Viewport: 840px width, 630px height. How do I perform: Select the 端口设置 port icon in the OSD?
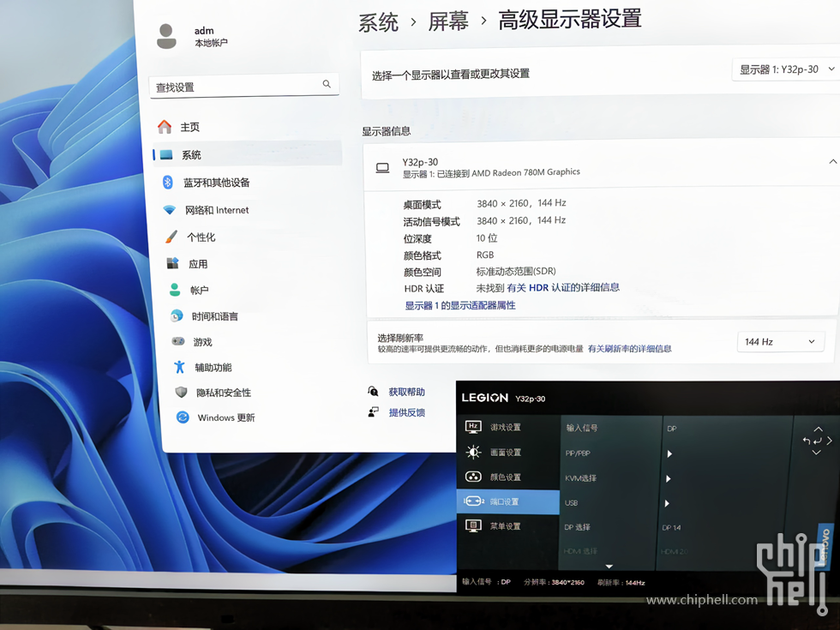pos(473,501)
